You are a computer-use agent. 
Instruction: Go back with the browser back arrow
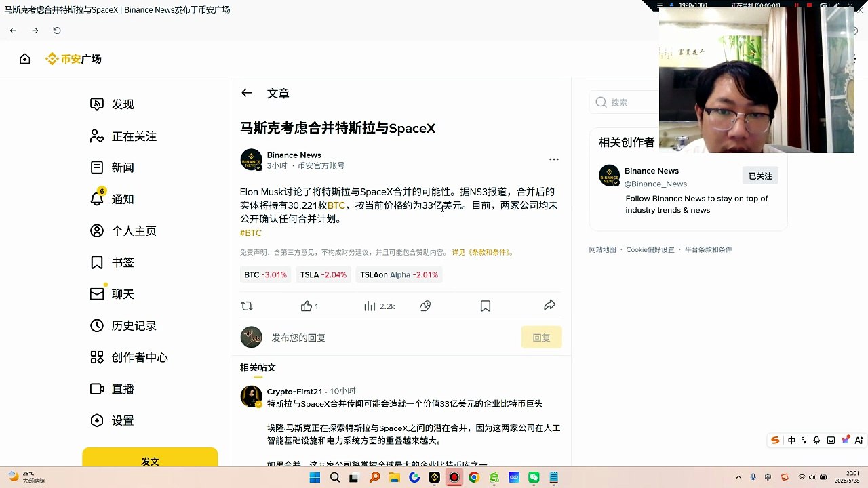click(x=13, y=30)
